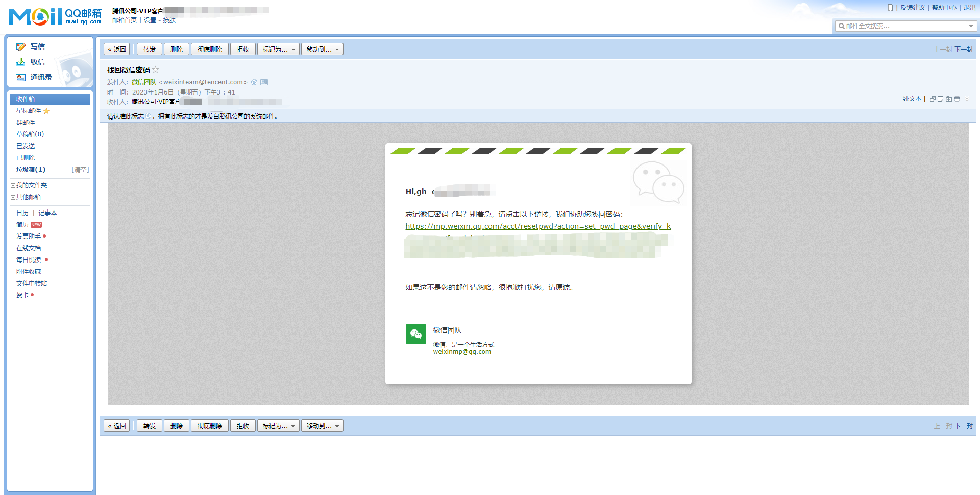This screenshot has width=980, height=495.
Task: Click 删除 delete button in top toolbar
Action: click(x=177, y=49)
